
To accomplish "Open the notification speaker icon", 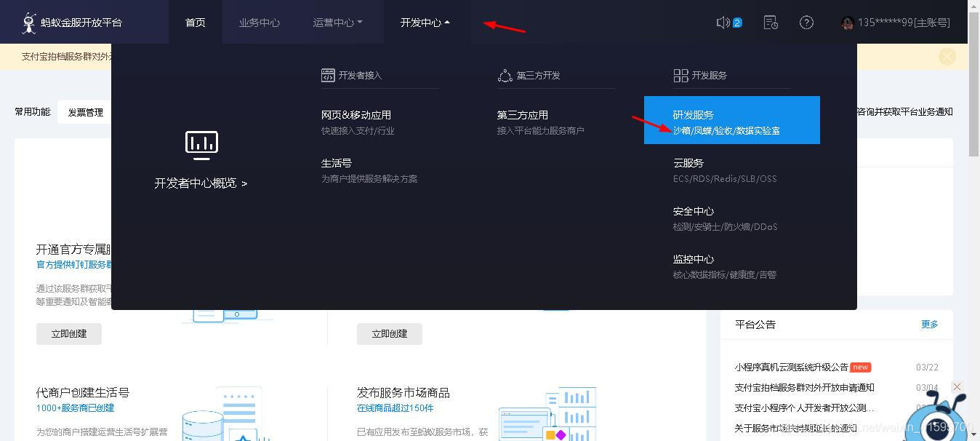I will pos(723,23).
